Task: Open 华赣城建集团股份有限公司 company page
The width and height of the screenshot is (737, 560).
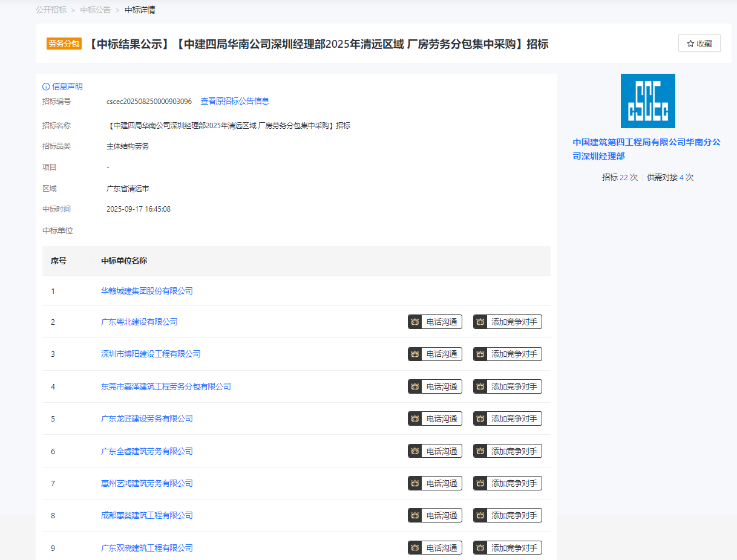Action: 146,291
